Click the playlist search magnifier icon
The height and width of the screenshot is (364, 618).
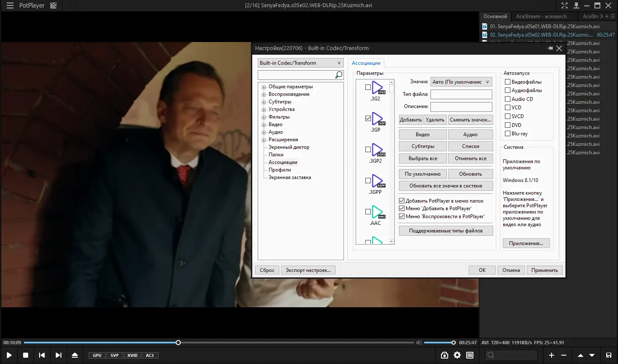491,355
